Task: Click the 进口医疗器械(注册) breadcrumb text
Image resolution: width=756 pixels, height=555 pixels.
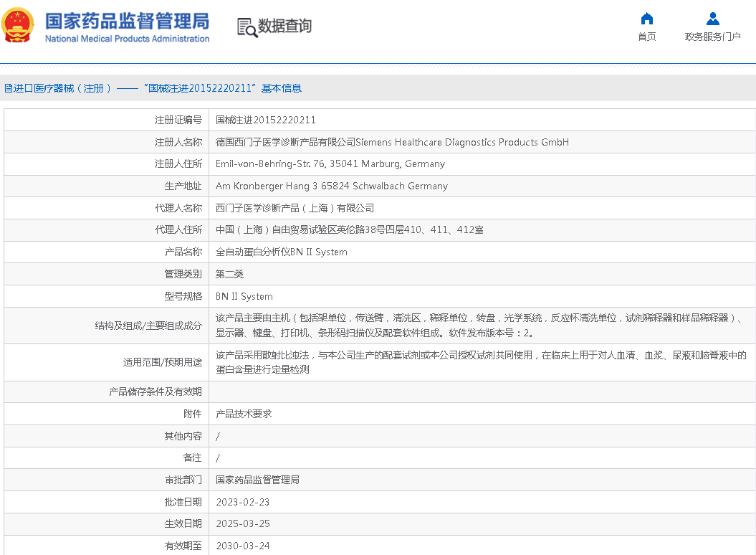Action: [62, 88]
